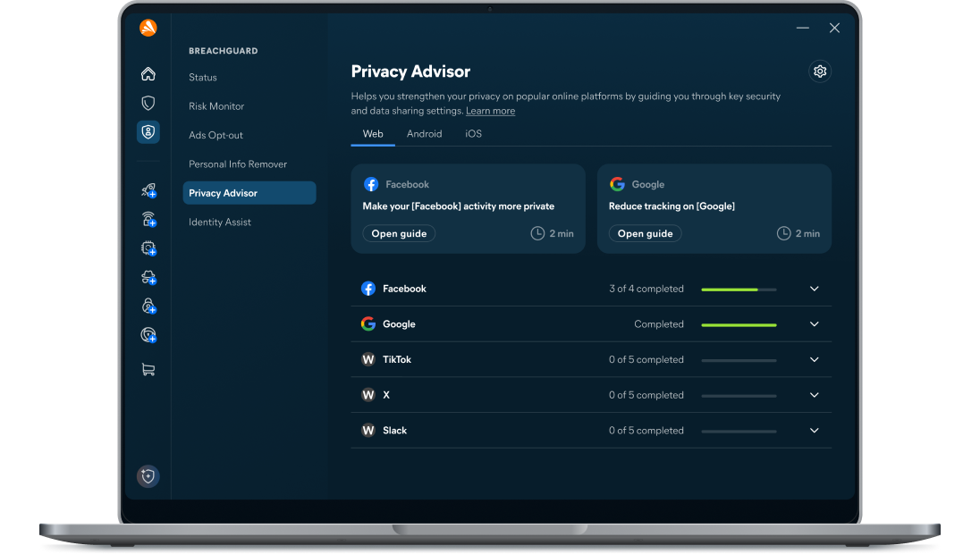Click TikTok row '0 of 5 completed'
The width and height of the screenshot is (980, 554).
646,360
